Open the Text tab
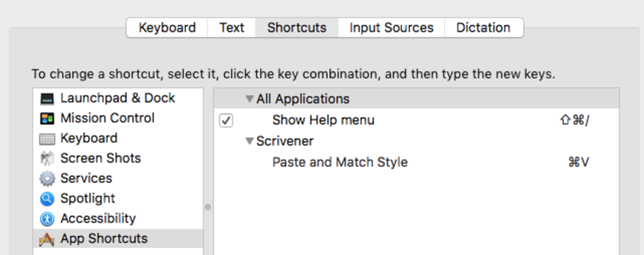 (x=231, y=28)
